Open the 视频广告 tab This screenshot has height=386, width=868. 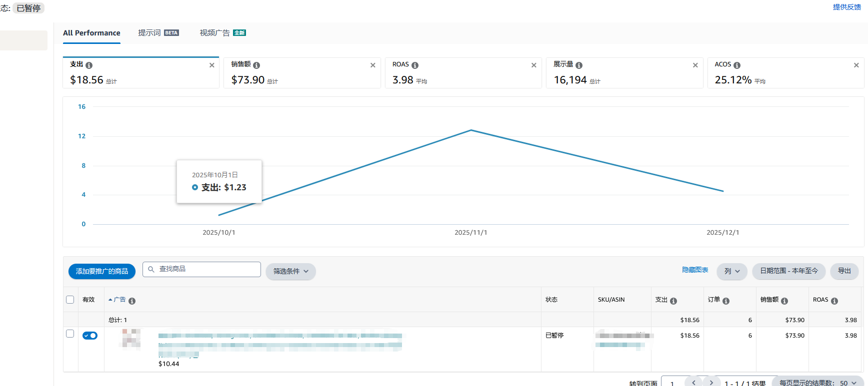tap(215, 33)
